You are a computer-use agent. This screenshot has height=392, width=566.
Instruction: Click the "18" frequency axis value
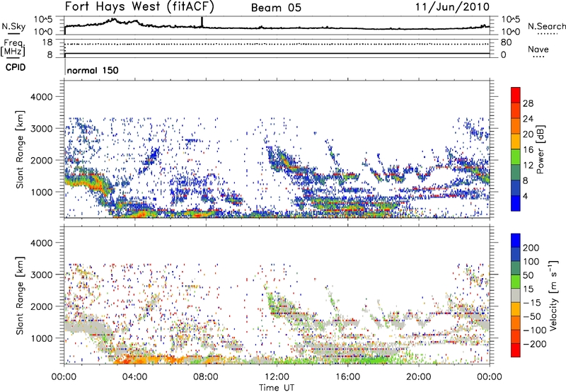(47, 42)
